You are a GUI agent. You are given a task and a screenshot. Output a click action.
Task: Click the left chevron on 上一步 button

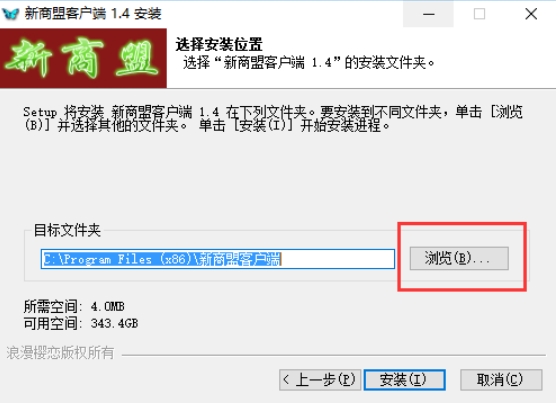click(x=286, y=380)
